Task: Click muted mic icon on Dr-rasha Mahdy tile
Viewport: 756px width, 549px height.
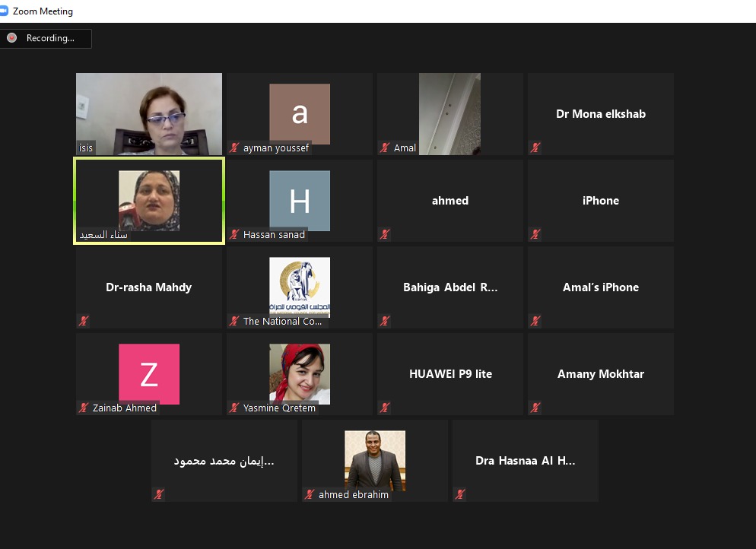Action: pos(84,322)
